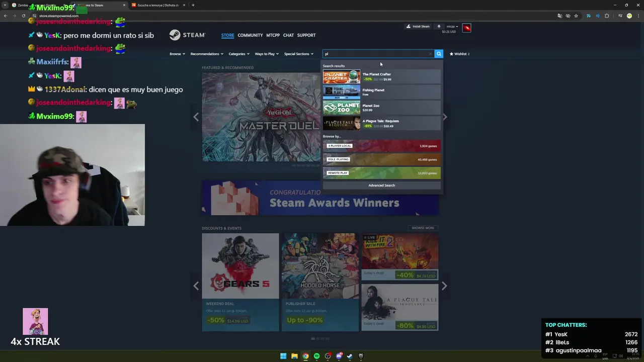Open Epic Games Launcher from the taskbar
Image resolution: width=644 pixels, height=362 pixels.
point(361,356)
